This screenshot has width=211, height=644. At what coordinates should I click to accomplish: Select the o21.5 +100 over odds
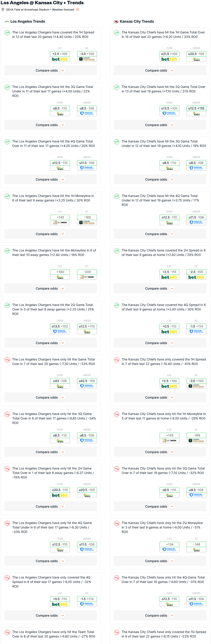click(x=169, y=54)
